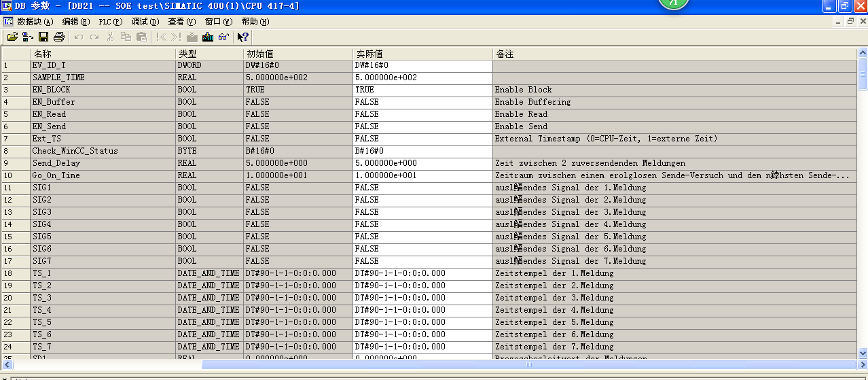Click the Open folder toolbar icon

click(12, 37)
